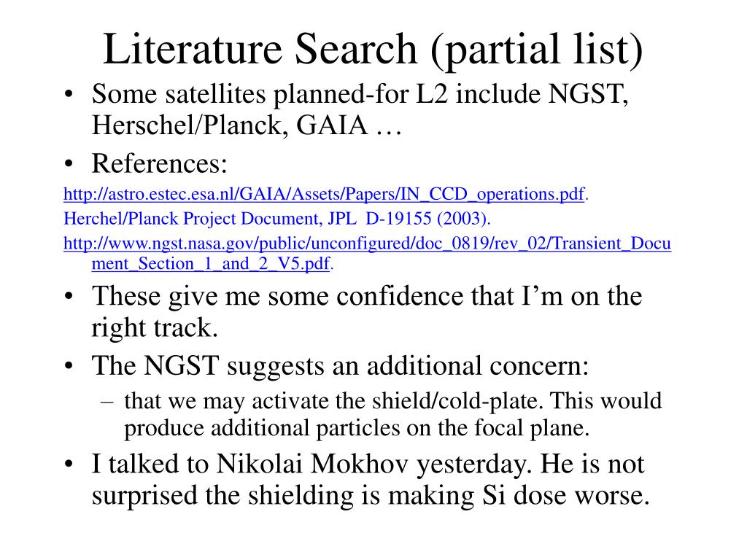This screenshot has width=747, height=560.
Task: Click the dash before 'that we may activate'
Action: coord(107,402)
